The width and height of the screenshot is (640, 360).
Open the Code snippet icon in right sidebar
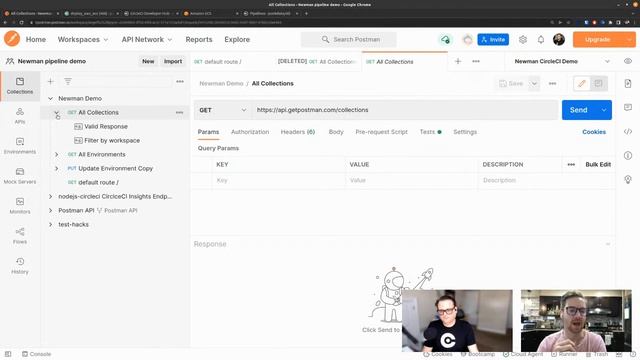pyautogui.click(x=628, y=131)
